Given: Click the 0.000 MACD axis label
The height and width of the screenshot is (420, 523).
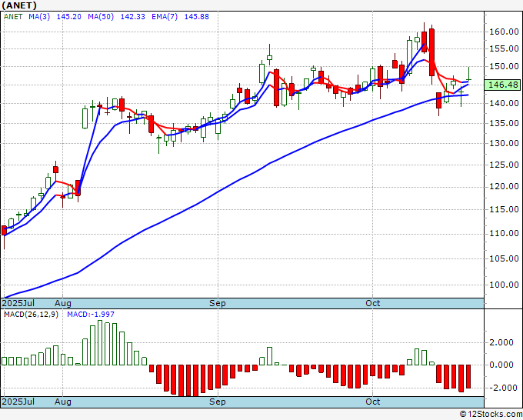Looking at the screenshot, I should [x=501, y=365].
